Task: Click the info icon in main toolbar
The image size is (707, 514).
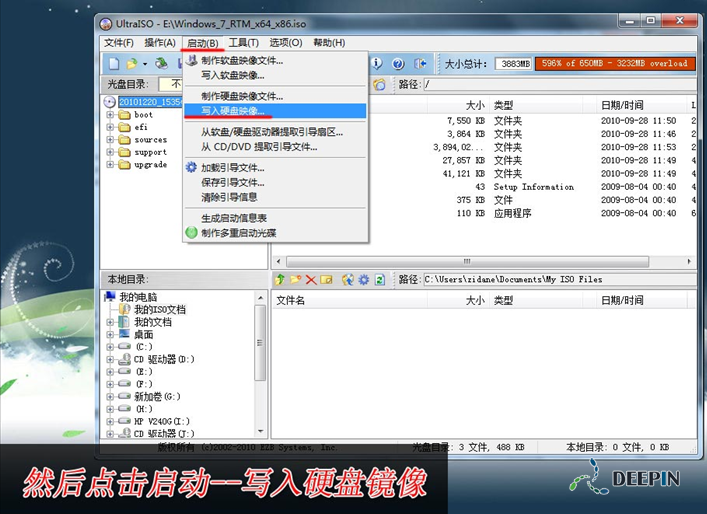Action: pyautogui.click(x=376, y=64)
